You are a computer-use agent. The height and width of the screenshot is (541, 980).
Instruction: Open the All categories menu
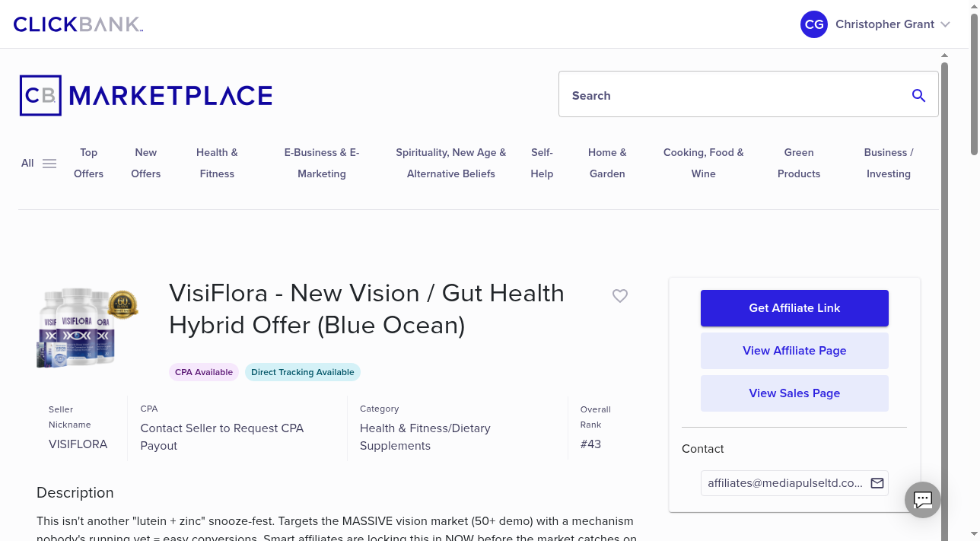27,163
